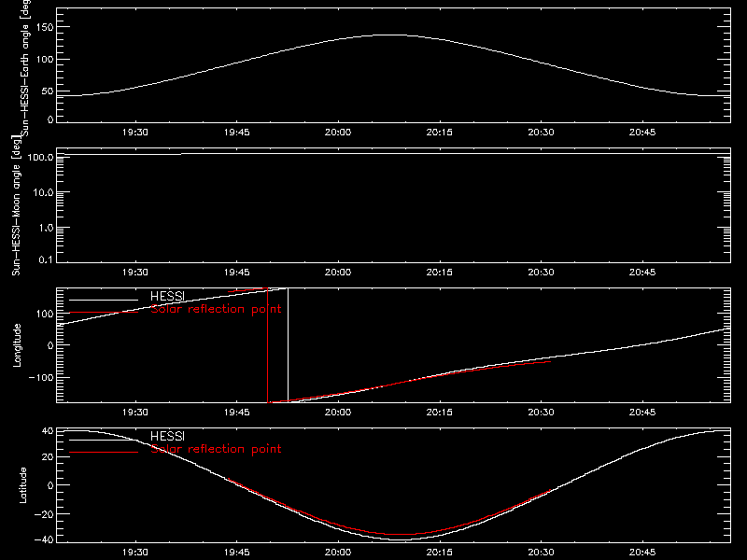Select the 1.0 tick on Moon angle plot

coord(46,228)
